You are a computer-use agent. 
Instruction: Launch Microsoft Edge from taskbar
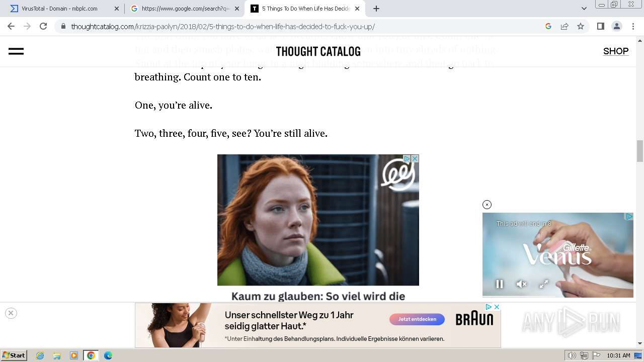click(x=108, y=355)
